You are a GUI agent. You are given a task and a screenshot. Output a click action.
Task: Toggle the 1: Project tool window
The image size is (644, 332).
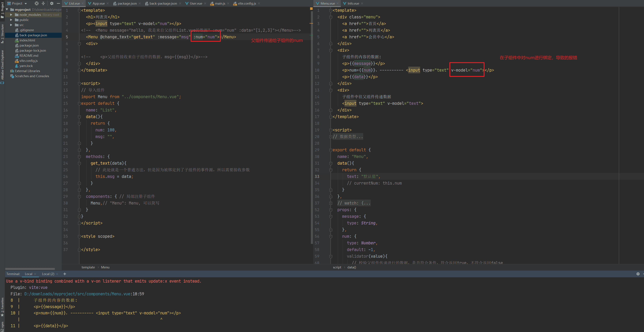[x=2, y=10]
